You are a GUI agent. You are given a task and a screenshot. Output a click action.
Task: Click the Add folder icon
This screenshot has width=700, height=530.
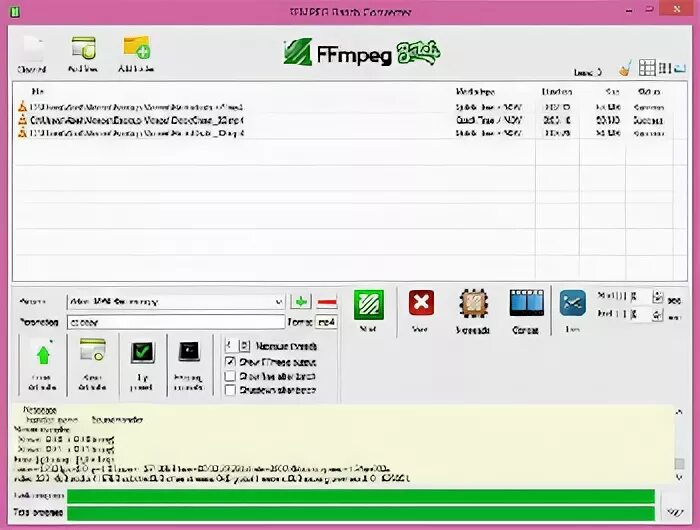pyautogui.click(x=137, y=47)
